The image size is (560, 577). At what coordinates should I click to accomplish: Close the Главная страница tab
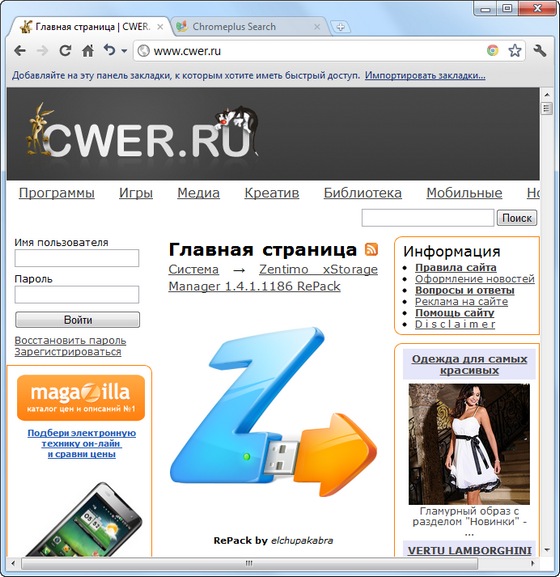pos(160,27)
